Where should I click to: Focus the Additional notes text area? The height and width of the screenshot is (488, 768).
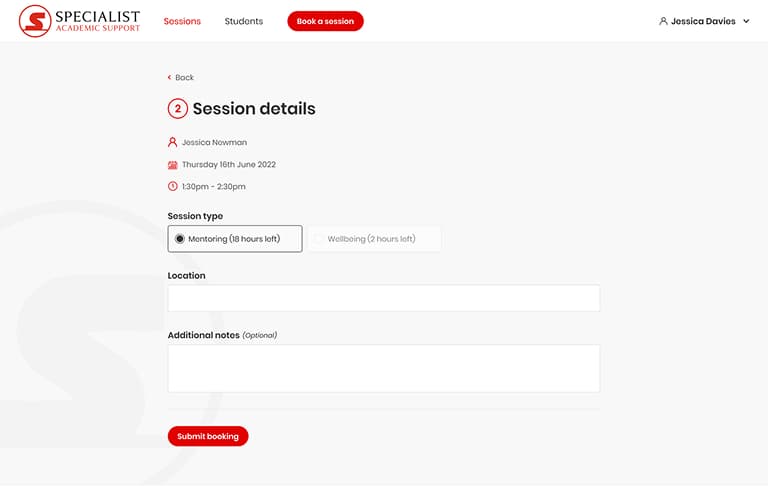tap(384, 368)
